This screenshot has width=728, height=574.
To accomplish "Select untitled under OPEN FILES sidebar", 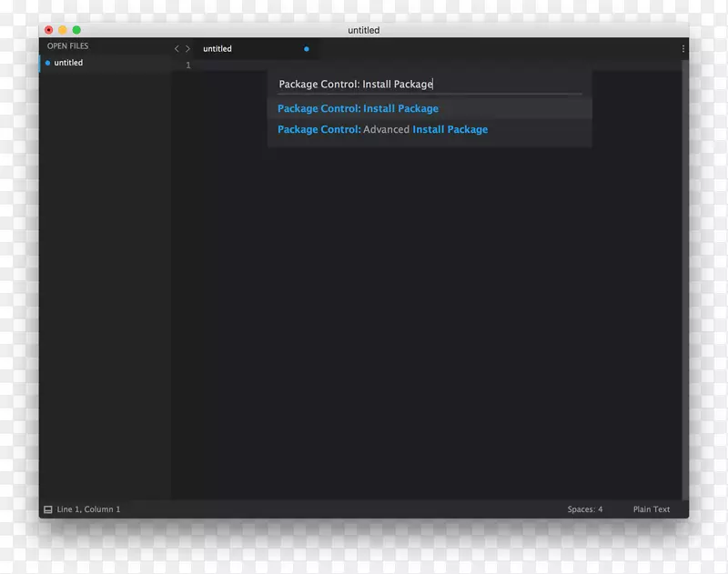I will tap(66, 63).
